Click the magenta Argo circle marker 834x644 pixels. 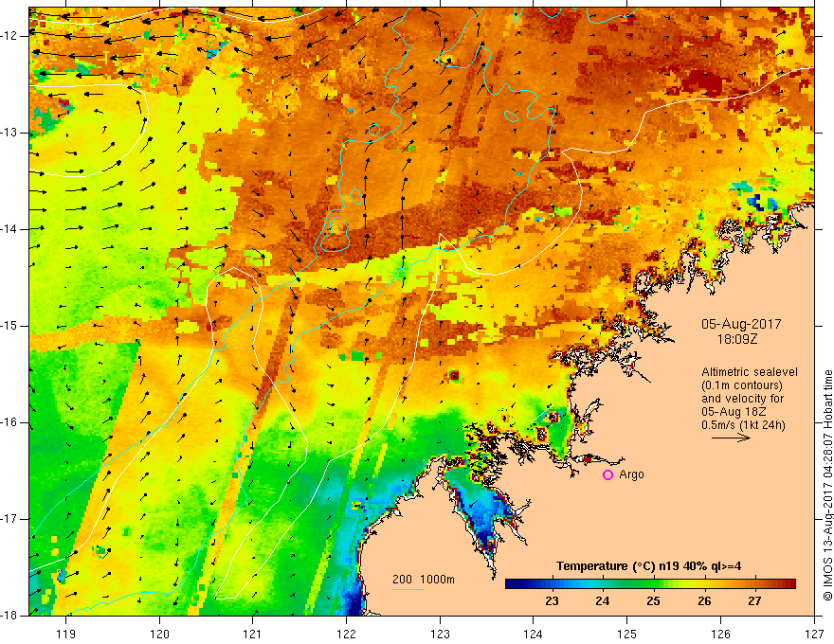(x=607, y=474)
